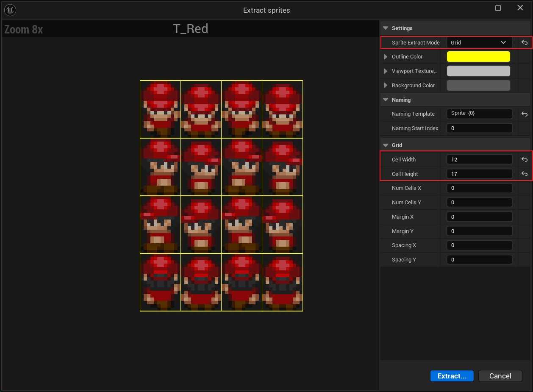
Task: Select the top-left sprite cell in grid
Action: [x=160, y=109]
